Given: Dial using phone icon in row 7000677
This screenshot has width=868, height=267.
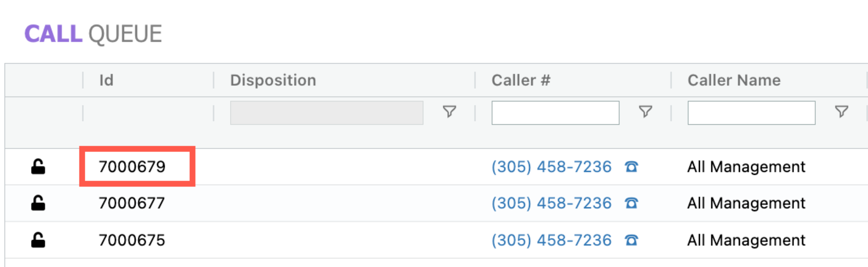Looking at the screenshot, I should point(631,203).
